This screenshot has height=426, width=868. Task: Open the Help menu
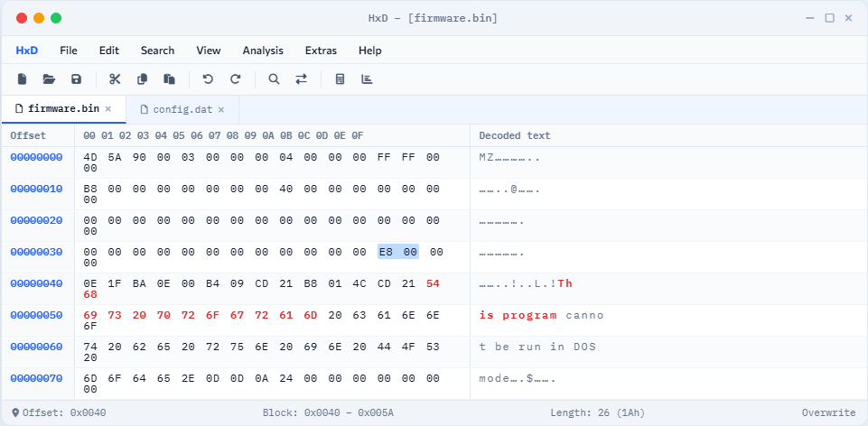[369, 51]
